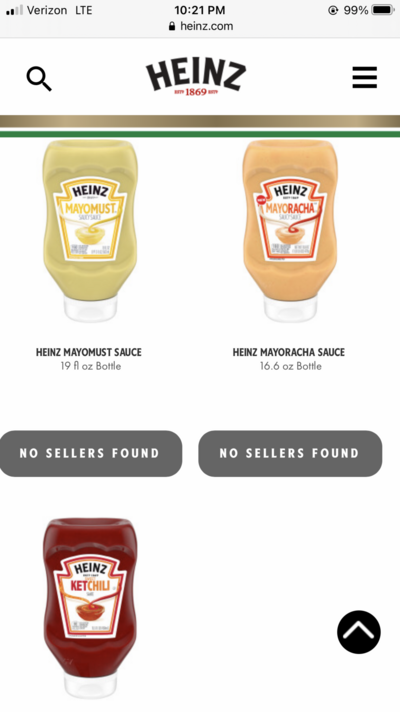Tap the padlock icon beside heinz.com
Image resolution: width=400 pixels, height=712 pixels.
[172, 26]
